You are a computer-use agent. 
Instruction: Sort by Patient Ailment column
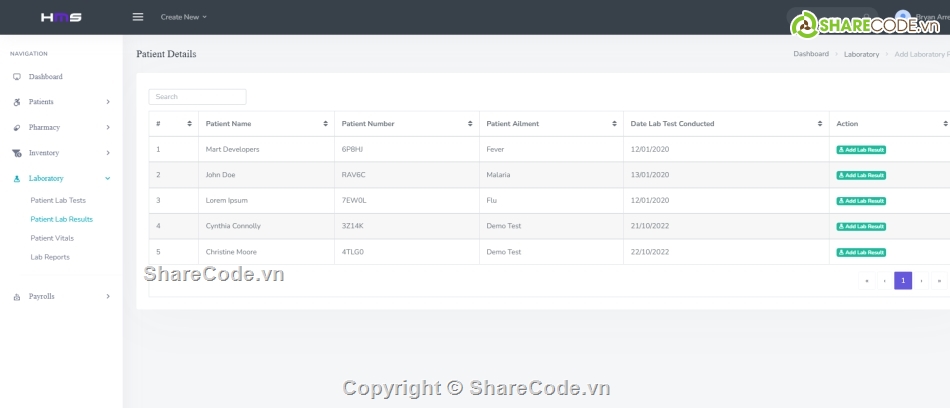click(551, 124)
